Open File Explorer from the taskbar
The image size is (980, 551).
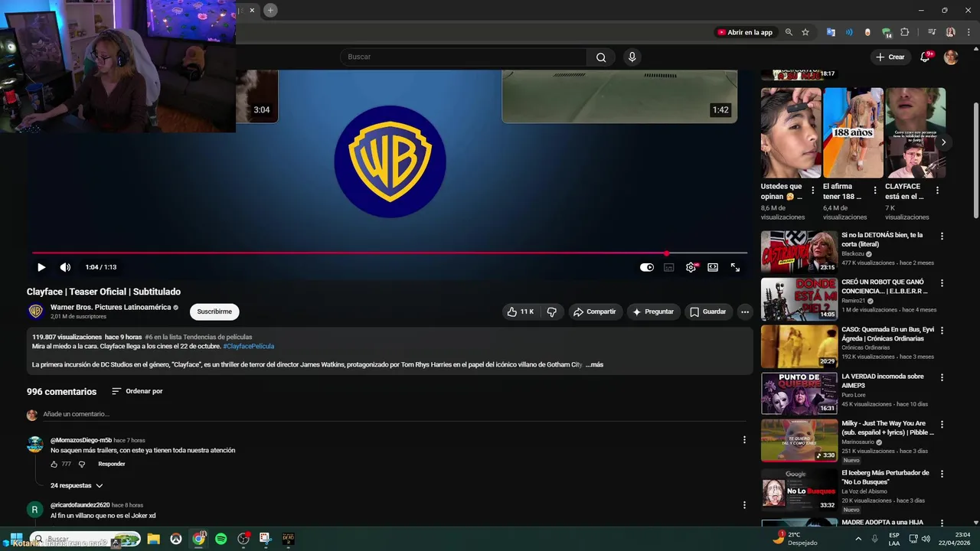[153, 539]
